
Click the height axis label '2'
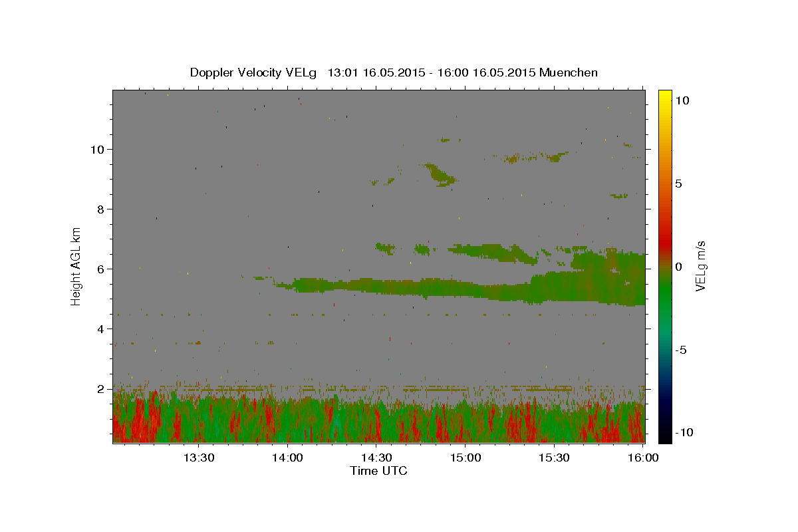coord(100,388)
